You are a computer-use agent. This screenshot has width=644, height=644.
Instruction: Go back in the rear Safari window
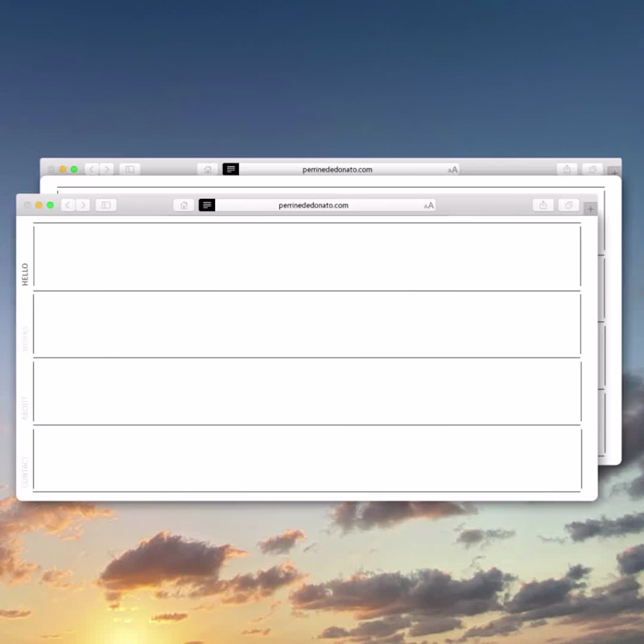(x=92, y=169)
